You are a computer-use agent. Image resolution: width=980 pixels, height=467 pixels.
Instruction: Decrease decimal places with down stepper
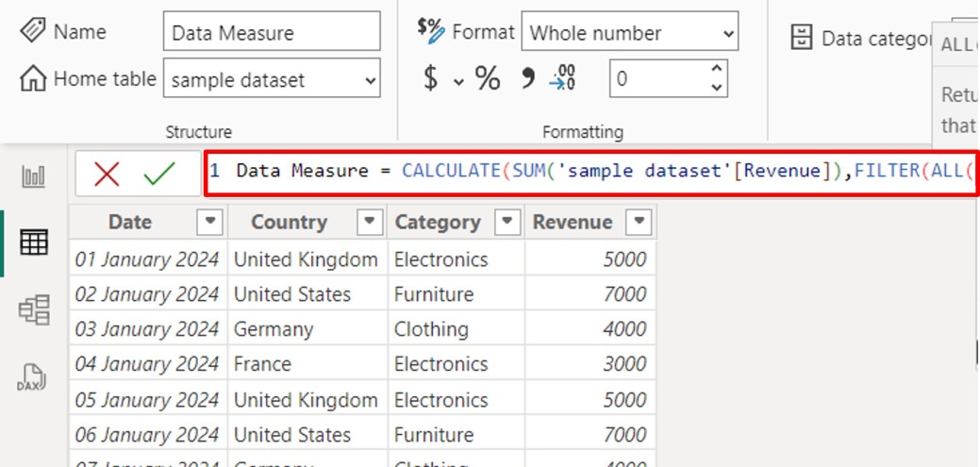coord(718,88)
